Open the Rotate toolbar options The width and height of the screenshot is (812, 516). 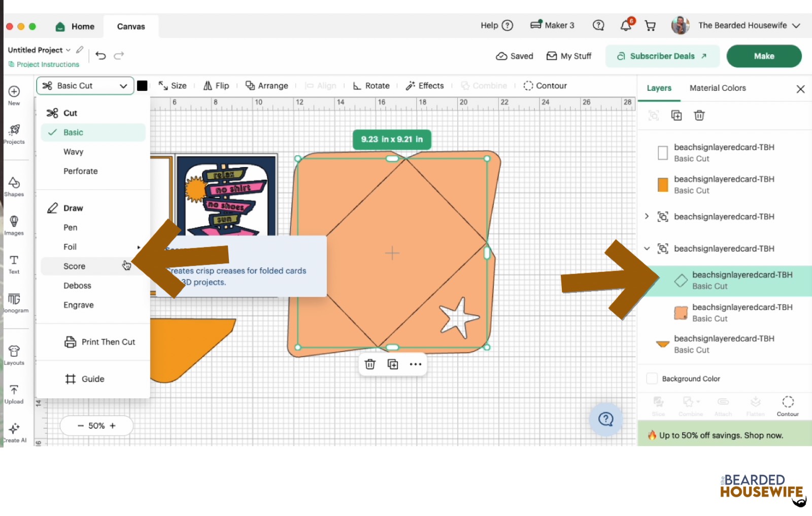click(371, 86)
